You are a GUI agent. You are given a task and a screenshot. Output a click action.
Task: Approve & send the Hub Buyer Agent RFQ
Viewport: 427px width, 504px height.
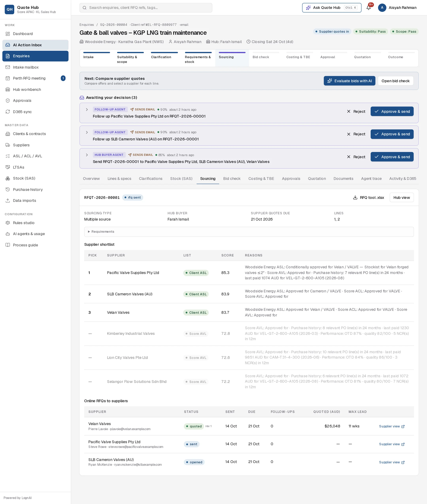[x=392, y=157]
